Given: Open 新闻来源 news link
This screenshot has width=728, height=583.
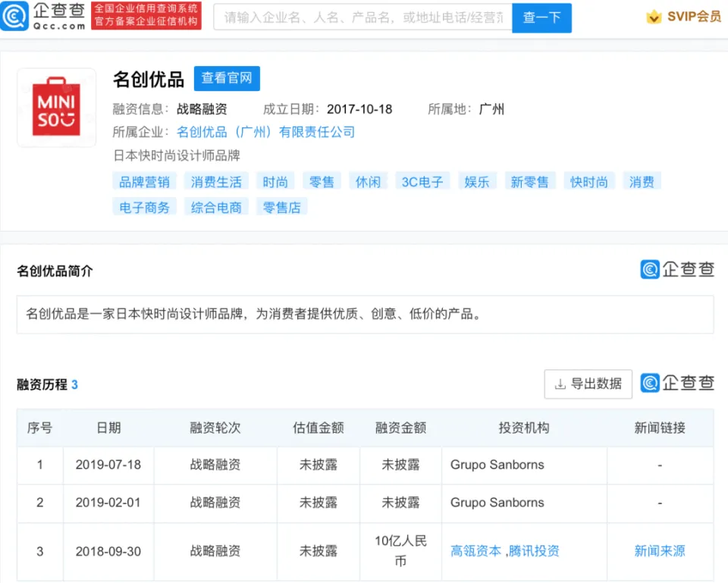Looking at the screenshot, I should 659,551.
